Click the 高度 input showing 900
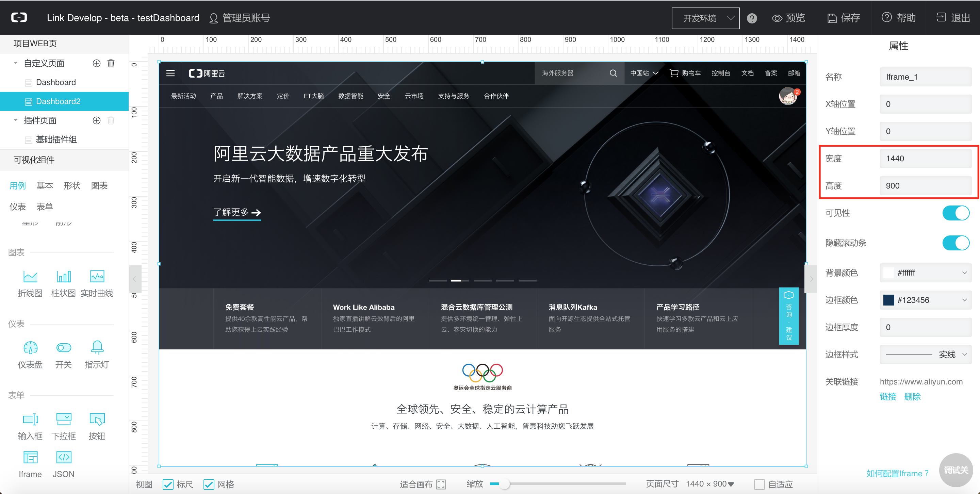980x494 pixels. tap(926, 185)
